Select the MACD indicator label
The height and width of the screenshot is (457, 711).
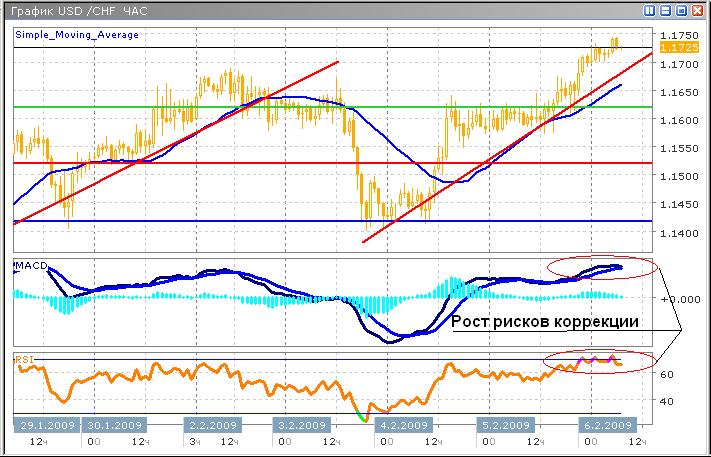[29, 264]
